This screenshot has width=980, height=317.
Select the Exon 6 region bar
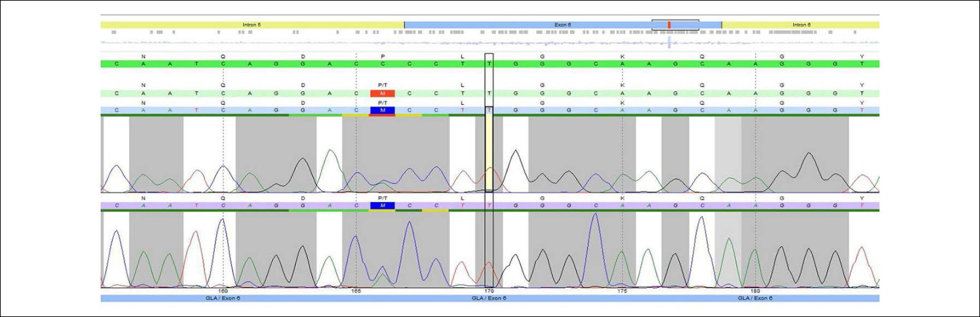click(x=563, y=25)
